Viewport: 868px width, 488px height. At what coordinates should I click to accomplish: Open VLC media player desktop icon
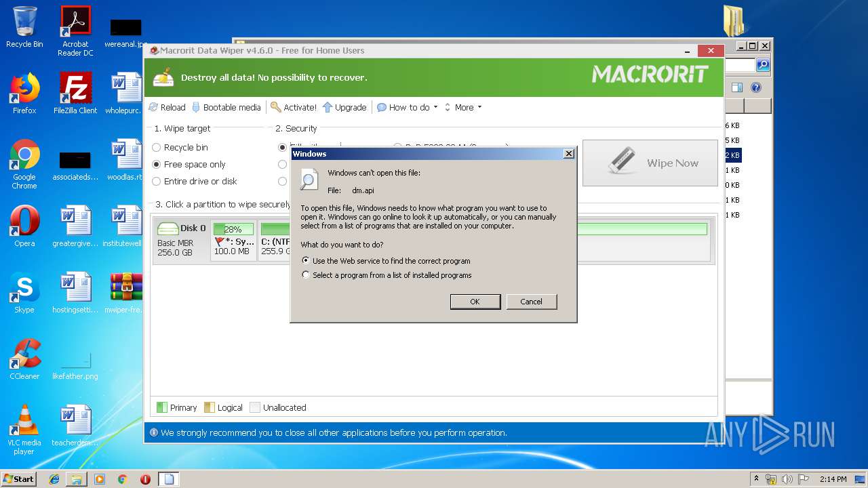24,430
